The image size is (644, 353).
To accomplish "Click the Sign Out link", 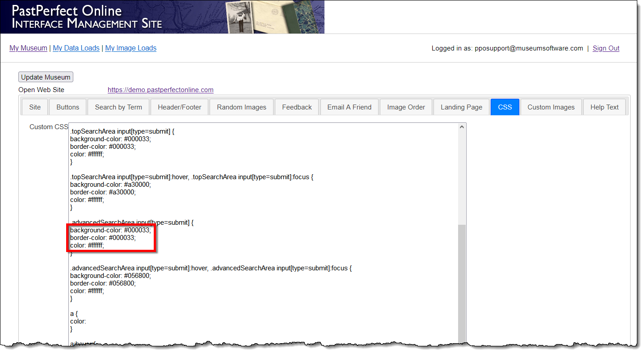I will point(606,48).
